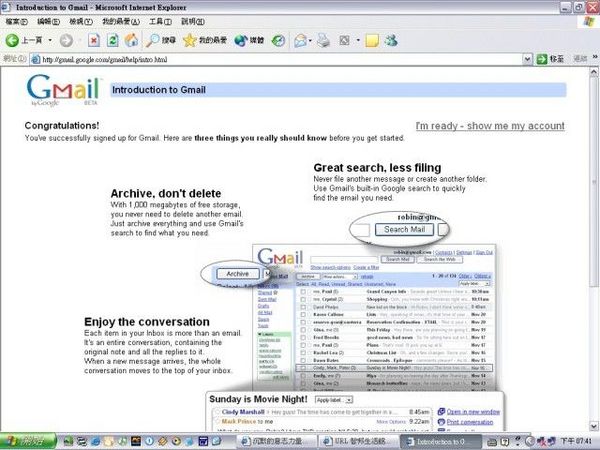Viewport: 600px width, 450px height.
Task: Open the History clock icon
Action: point(278,40)
